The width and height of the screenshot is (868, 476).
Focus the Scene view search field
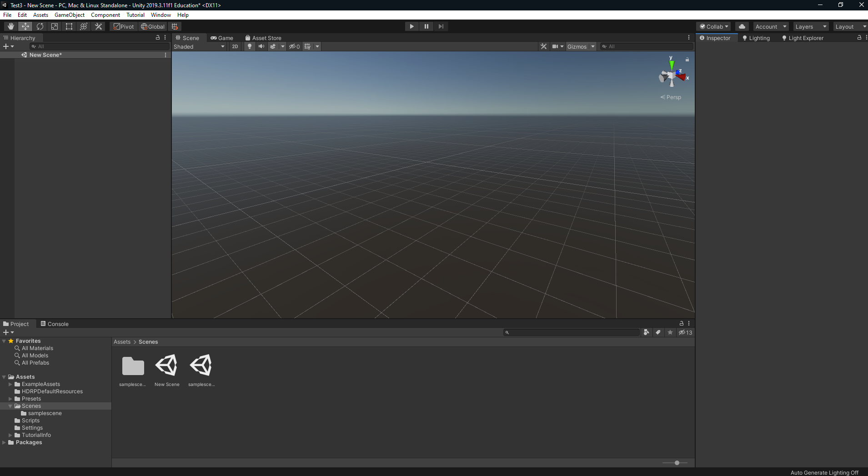(647, 46)
